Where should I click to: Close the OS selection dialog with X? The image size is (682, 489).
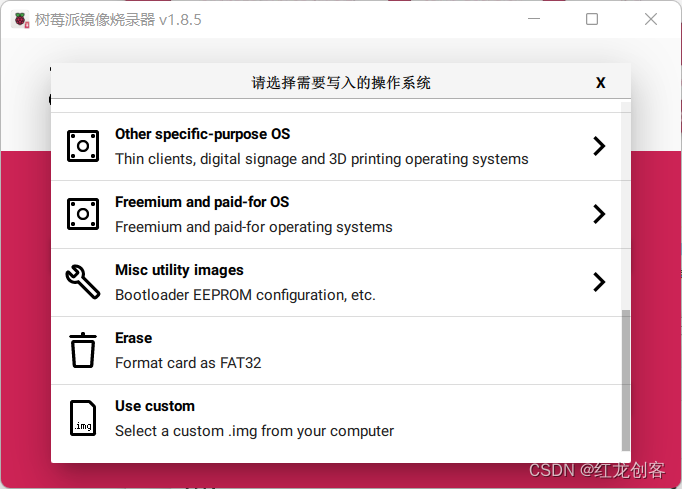coord(600,83)
